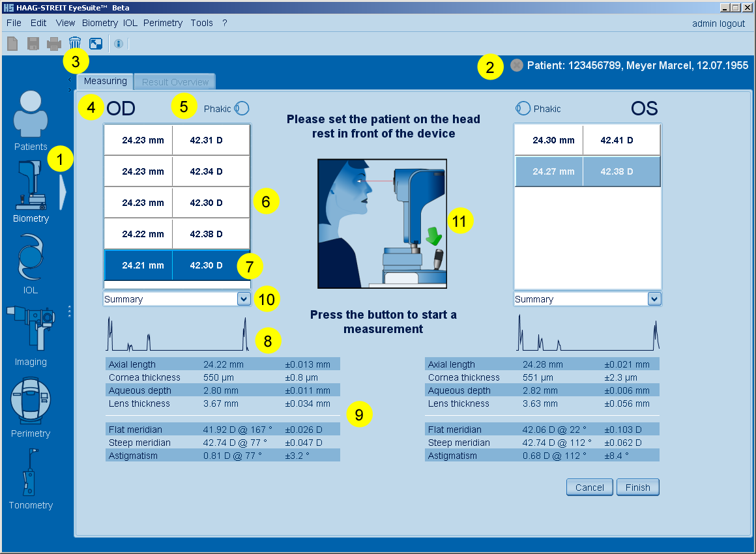Screen dimensions: 756x554
Task: Open the OD Summary dropdown
Action: pyautogui.click(x=243, y=299)
